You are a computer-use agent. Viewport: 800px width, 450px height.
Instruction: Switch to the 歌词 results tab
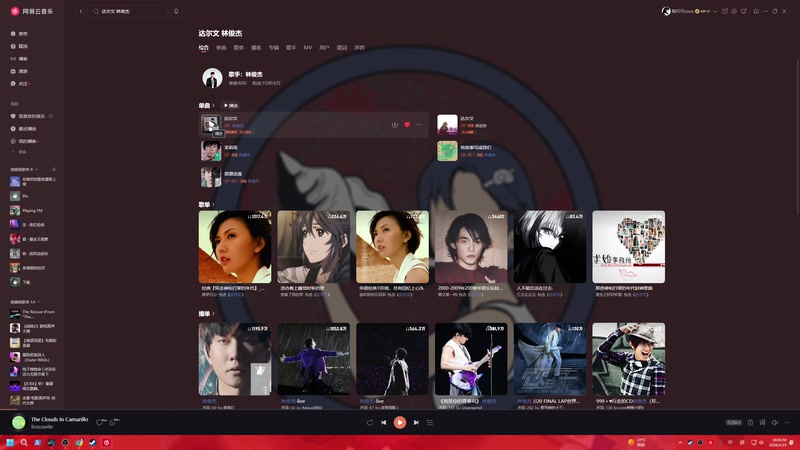[342, 47]
